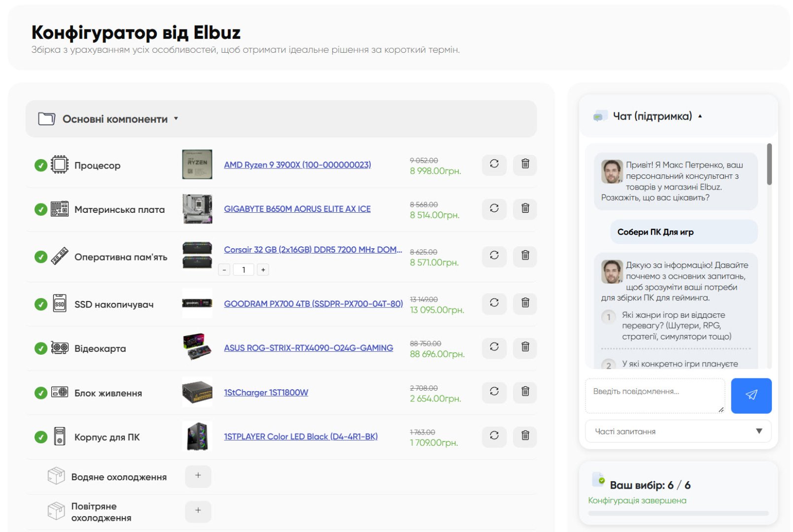Replace the SSD накопичувач component

tap(494, 303)
